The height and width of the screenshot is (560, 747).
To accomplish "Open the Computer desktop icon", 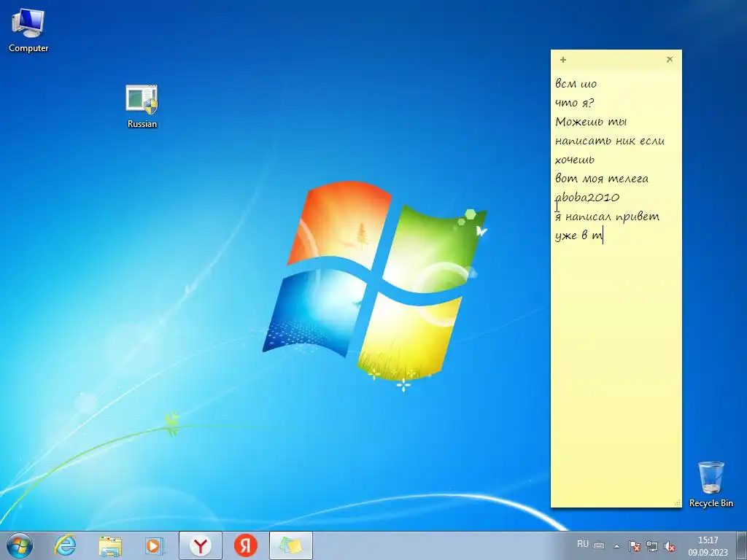I will pos(28,30).
